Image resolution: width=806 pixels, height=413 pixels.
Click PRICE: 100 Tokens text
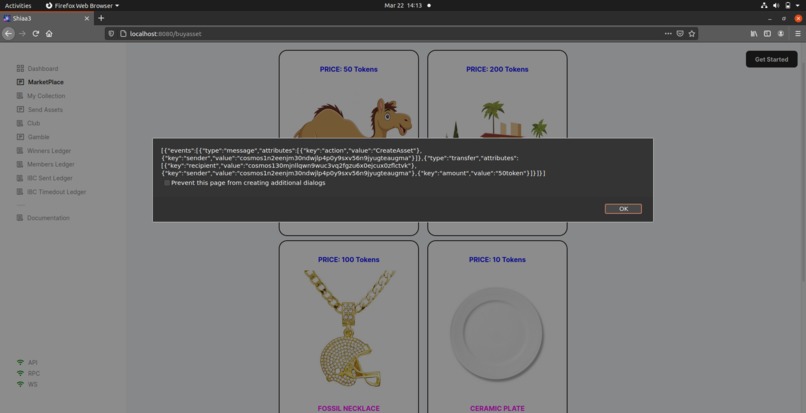click(349, 260)
